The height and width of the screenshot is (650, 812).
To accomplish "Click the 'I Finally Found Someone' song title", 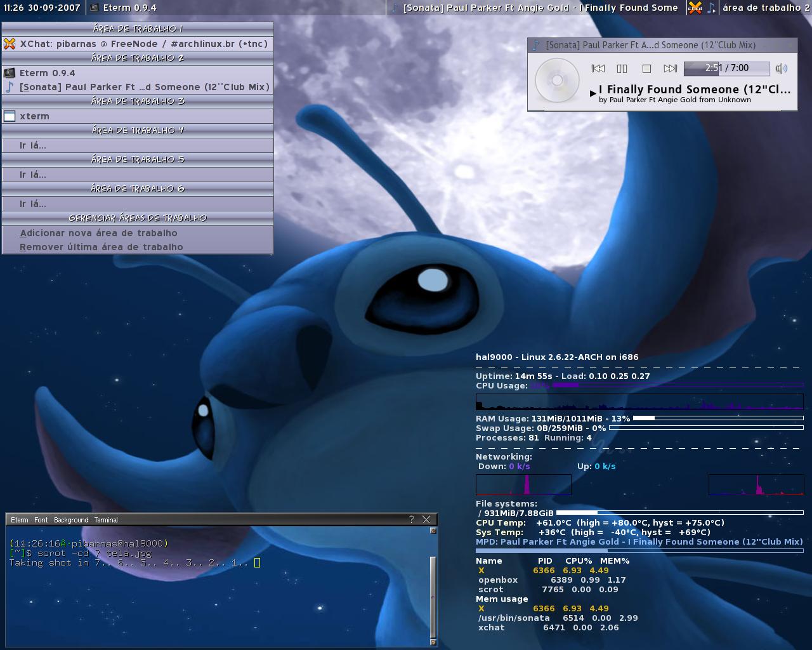I will pyautogui.click(x=695, y=90).
